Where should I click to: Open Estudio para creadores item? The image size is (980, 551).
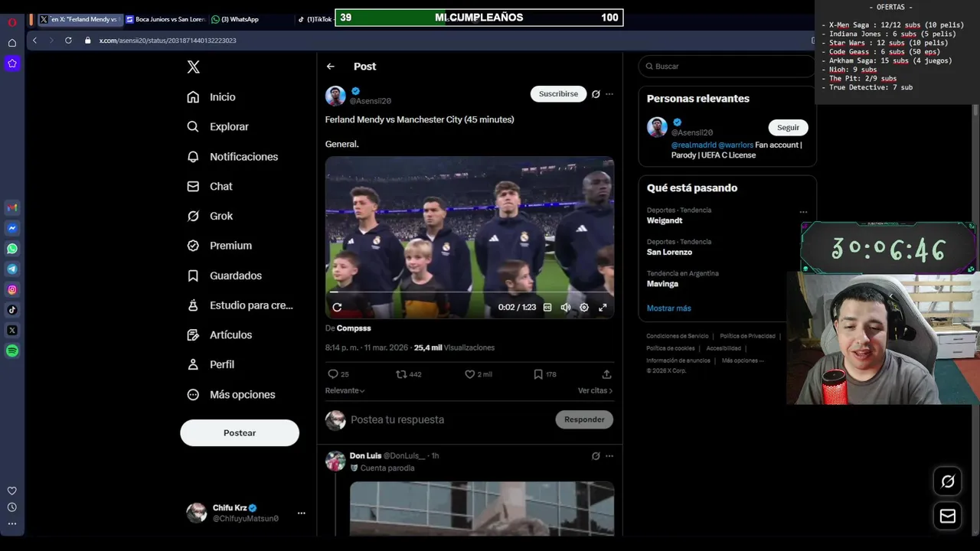click(240, 305)
